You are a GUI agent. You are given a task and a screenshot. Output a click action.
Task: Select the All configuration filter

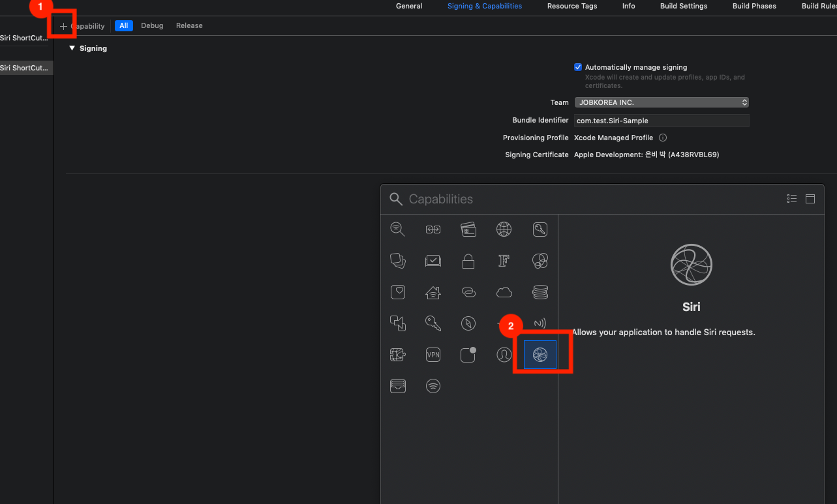point(124,25)
